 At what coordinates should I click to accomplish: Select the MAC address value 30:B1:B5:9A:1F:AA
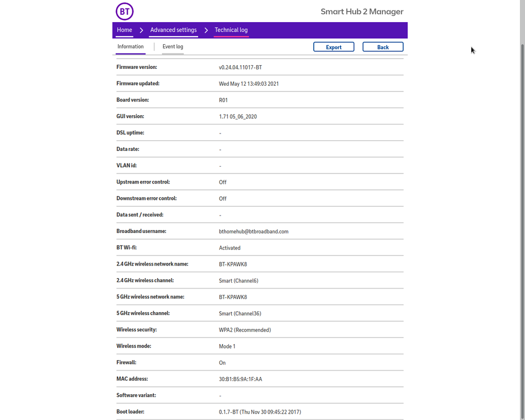[240, 379]
